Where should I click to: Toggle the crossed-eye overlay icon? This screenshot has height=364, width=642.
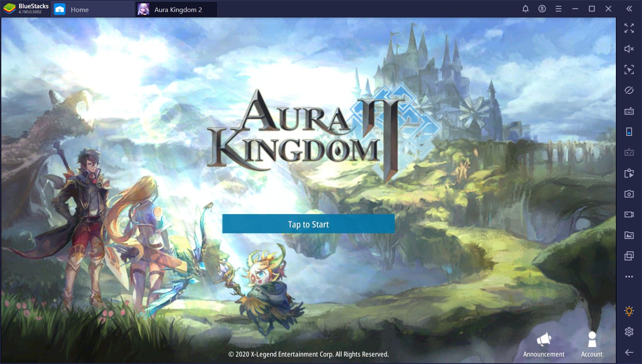click(629, 90)
